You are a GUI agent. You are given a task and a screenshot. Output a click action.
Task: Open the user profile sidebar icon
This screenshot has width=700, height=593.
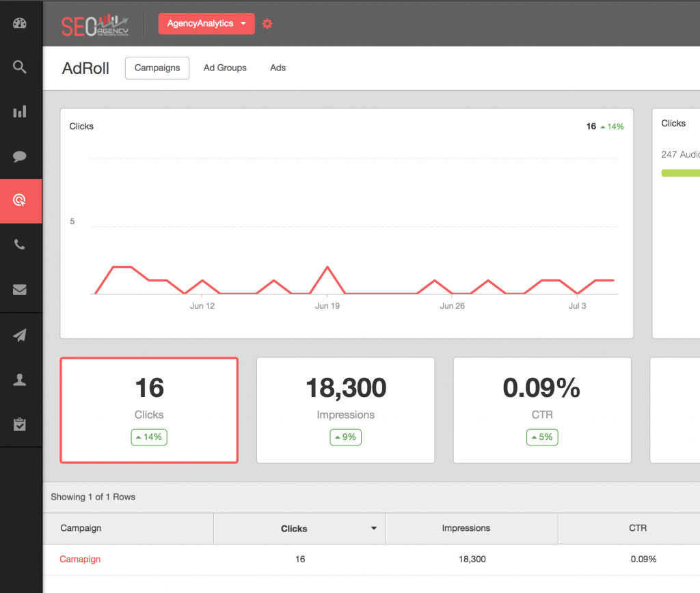20,380
